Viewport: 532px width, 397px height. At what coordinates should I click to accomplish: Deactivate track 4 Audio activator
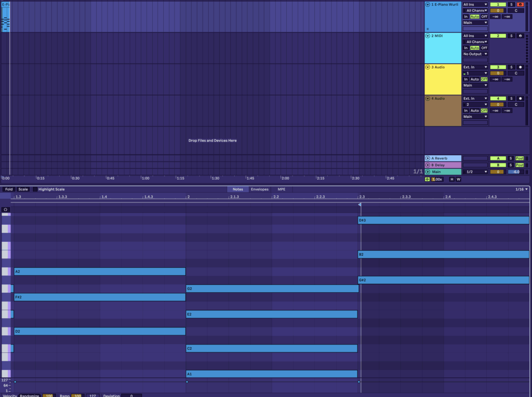click(x=498, y=98)
